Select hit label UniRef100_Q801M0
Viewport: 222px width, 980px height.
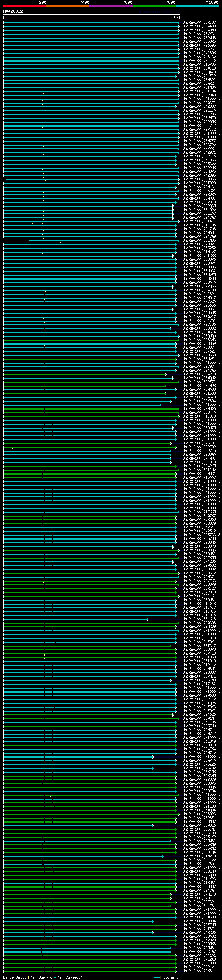click(x=199, y=871)
